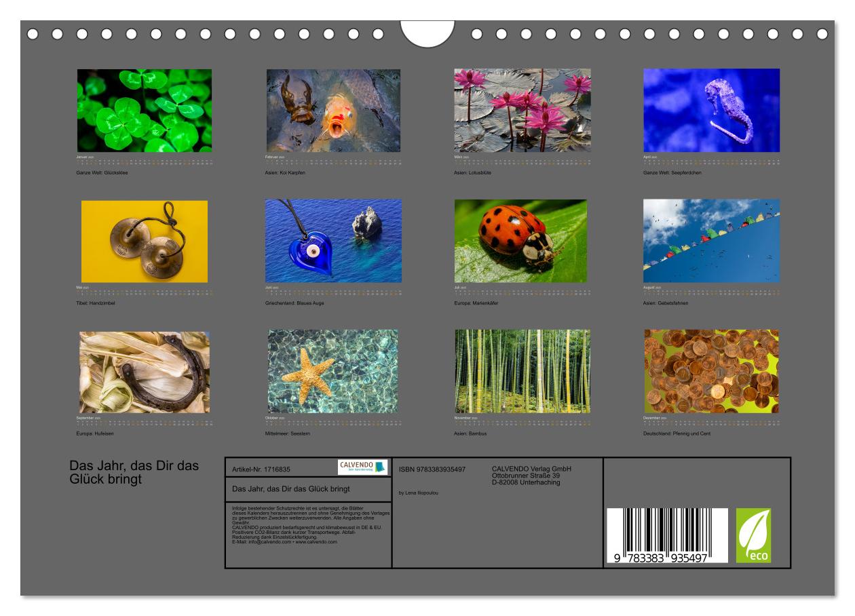Select the starfish October picture
The width and height of the screenshot is (855, 616).
click(x=332, y=372)
